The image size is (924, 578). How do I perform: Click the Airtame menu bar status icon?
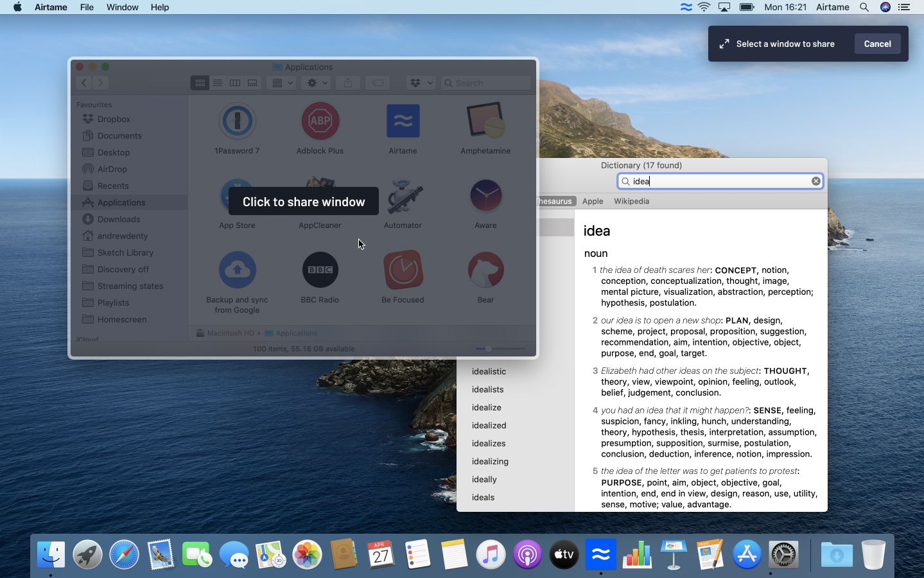click(x=686, y=7)
